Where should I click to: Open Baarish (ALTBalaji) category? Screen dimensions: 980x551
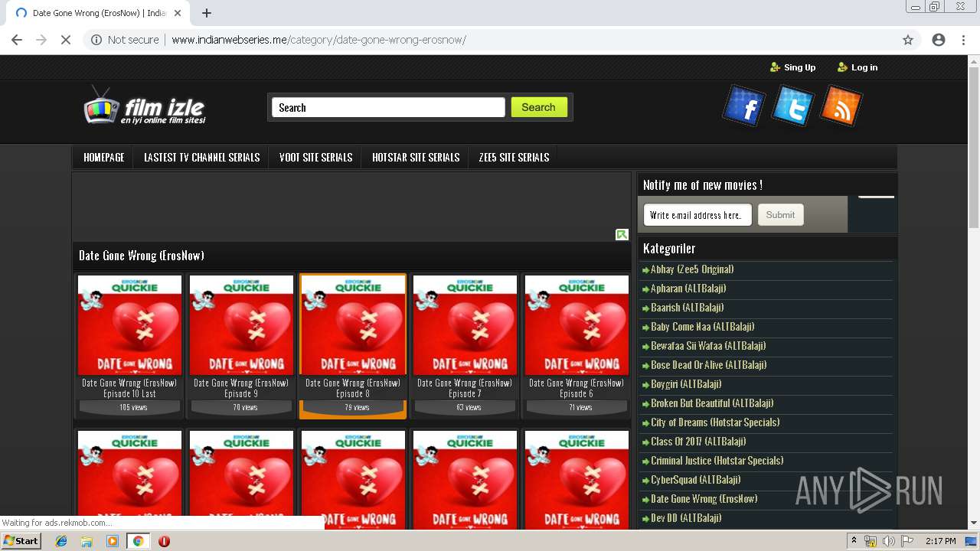pyautogui.click(x=687, y=308)
